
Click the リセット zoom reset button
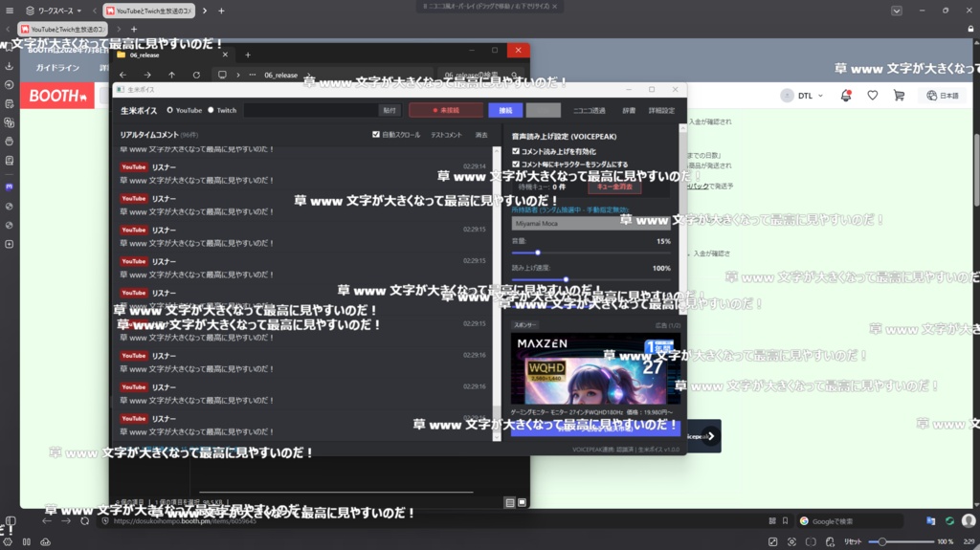(853, 542)
